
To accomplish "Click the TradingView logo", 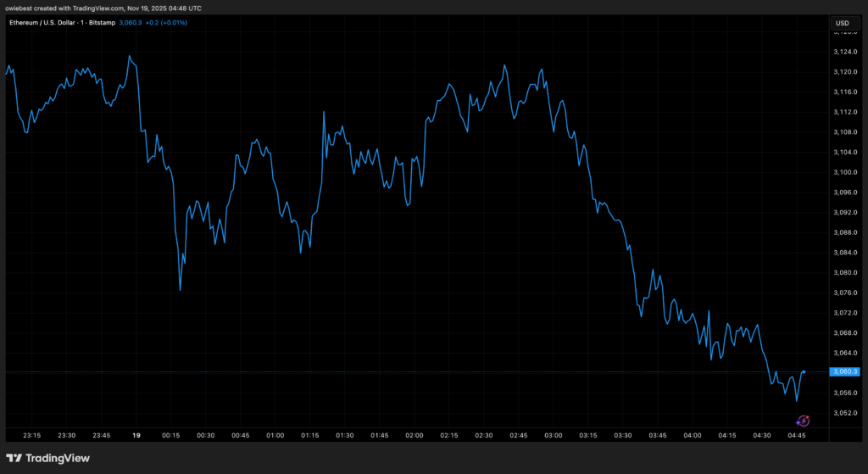I will click(59, 459).
